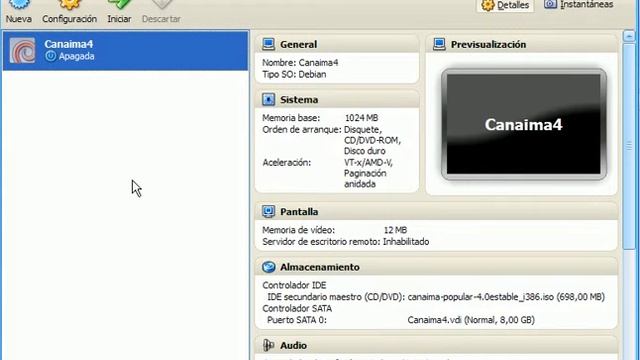This screenshot has width=640, height=360.
Task: Open the General section header
Action: (337, 44)
